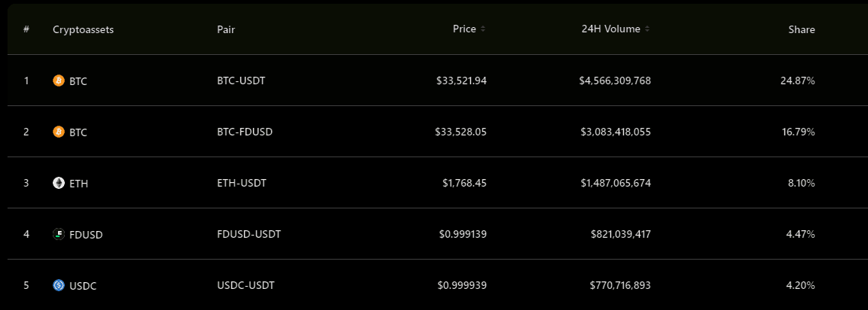Image resolution: width=868 pixels, height=310 pixels.
Task: Click the Ethereum coin icon
Action: click(59, 183)
